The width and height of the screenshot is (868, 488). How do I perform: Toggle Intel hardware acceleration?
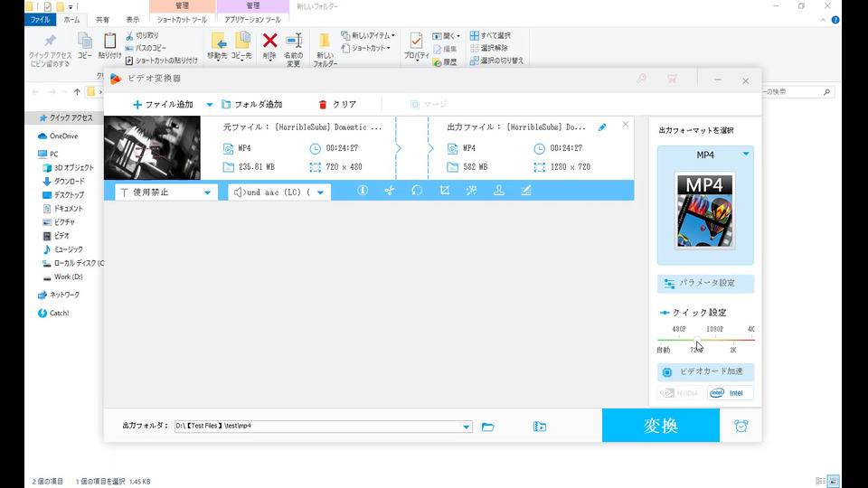(731, 393)
